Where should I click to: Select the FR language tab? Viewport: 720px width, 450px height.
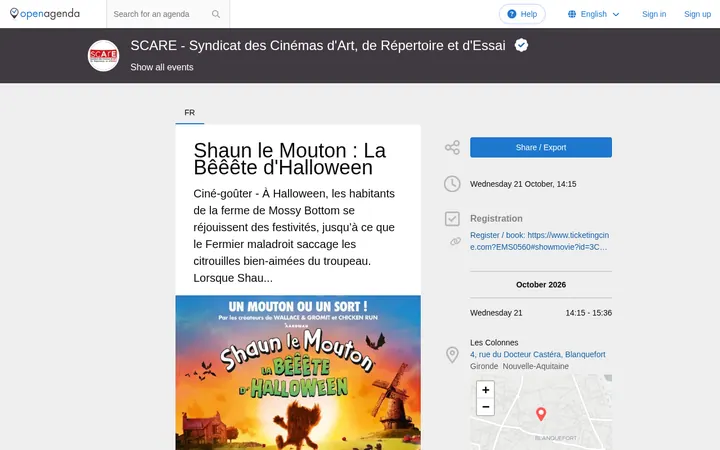pos(190,113)
